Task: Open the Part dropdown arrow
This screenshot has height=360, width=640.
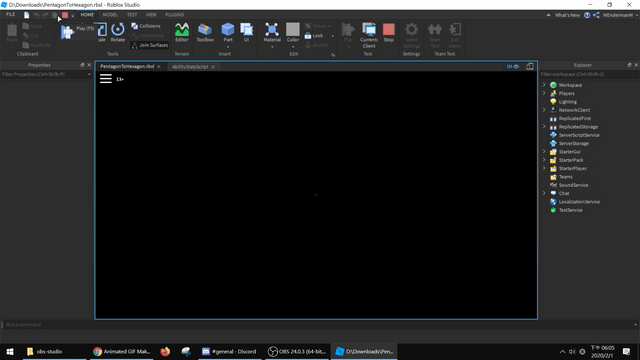Action: 228,47
